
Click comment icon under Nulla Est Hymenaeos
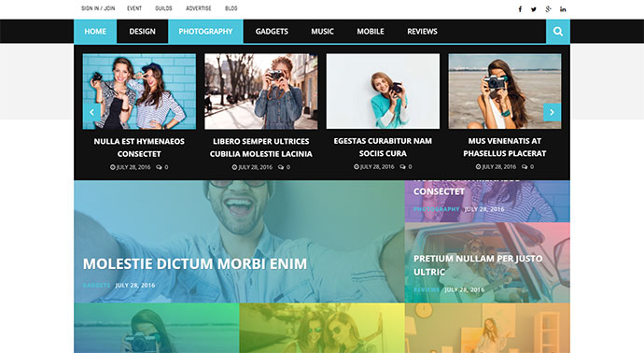pos(159,167)
